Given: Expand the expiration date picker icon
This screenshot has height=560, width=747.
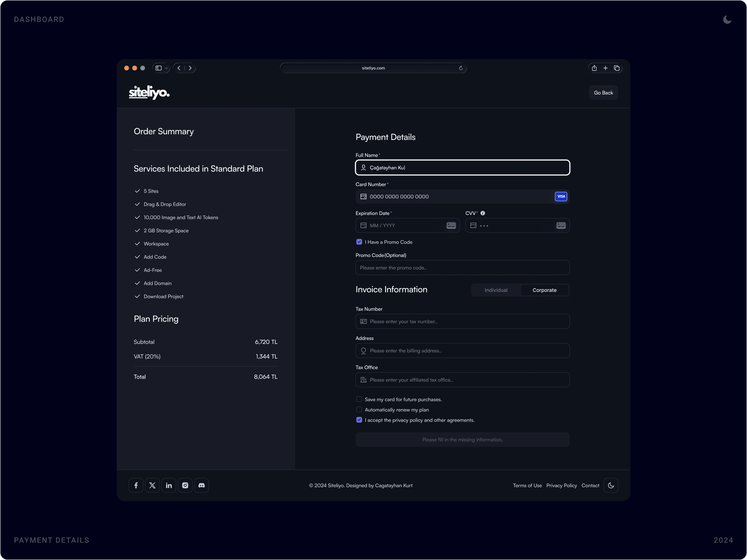Looking at the screenshot, I should coord(451,225).
